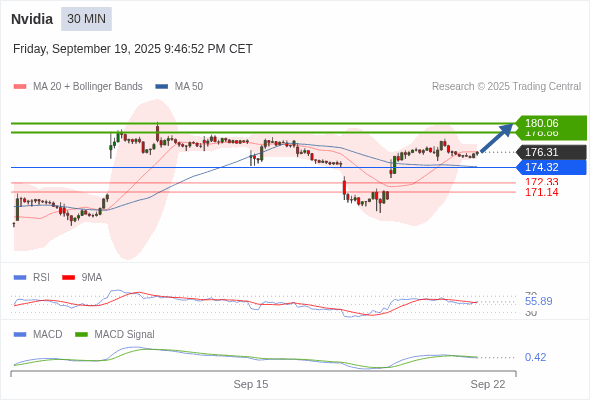
Task: Click the Sep 15 date axis label
Action: pyautogui.click(x=251, y=384)
